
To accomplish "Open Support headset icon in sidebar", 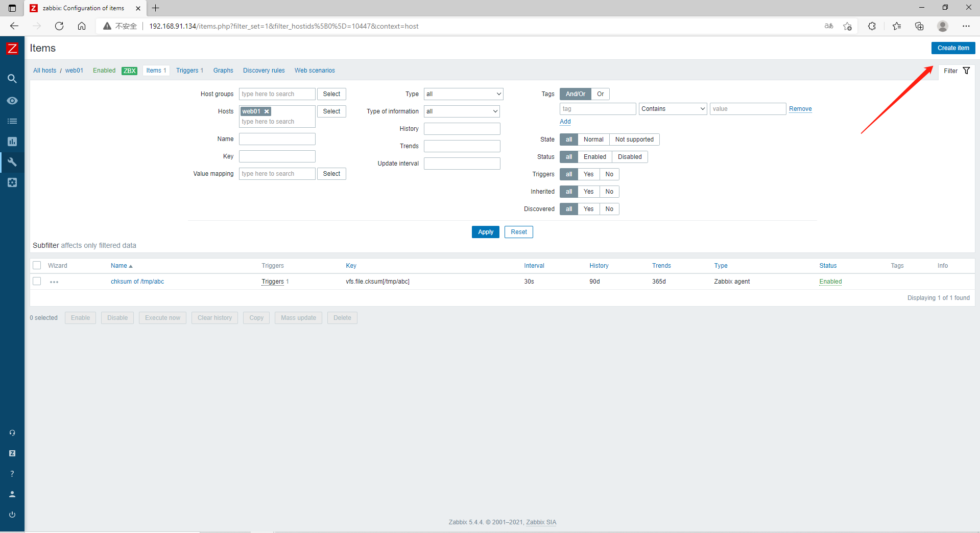I will [x=12, y=433].
